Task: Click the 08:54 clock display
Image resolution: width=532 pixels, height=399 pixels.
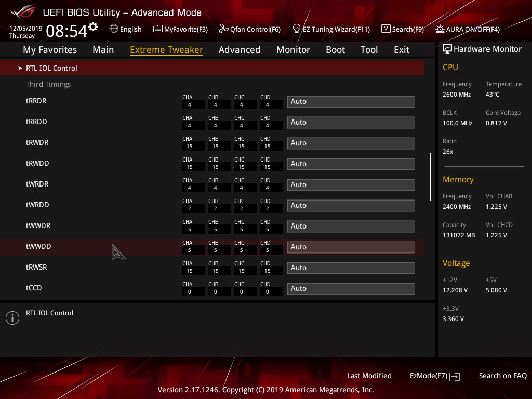Action: [x=66, y=31]
